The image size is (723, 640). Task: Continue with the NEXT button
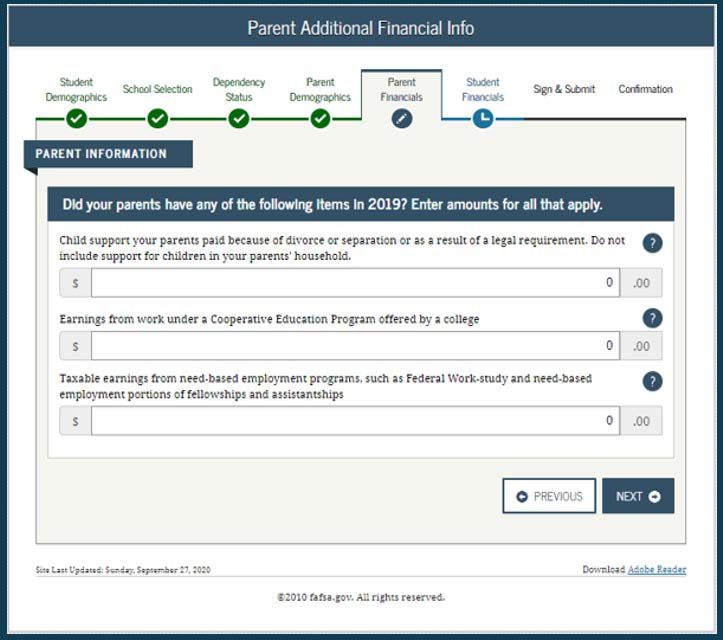[638, 496]
